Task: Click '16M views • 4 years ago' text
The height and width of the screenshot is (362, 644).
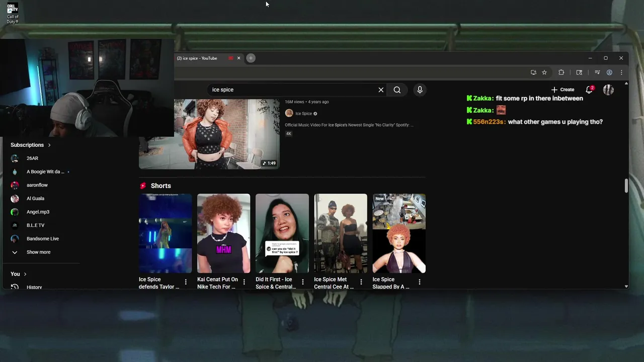Action: tap(307, 102)
